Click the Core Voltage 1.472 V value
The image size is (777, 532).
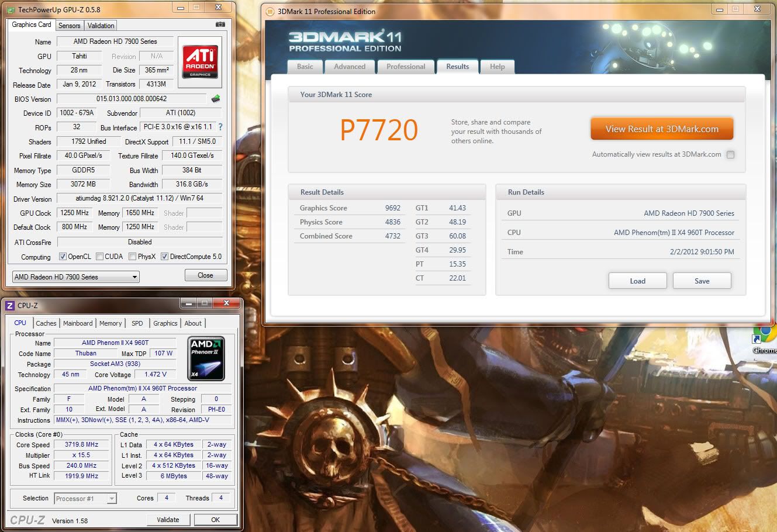(x=155, y=374)
